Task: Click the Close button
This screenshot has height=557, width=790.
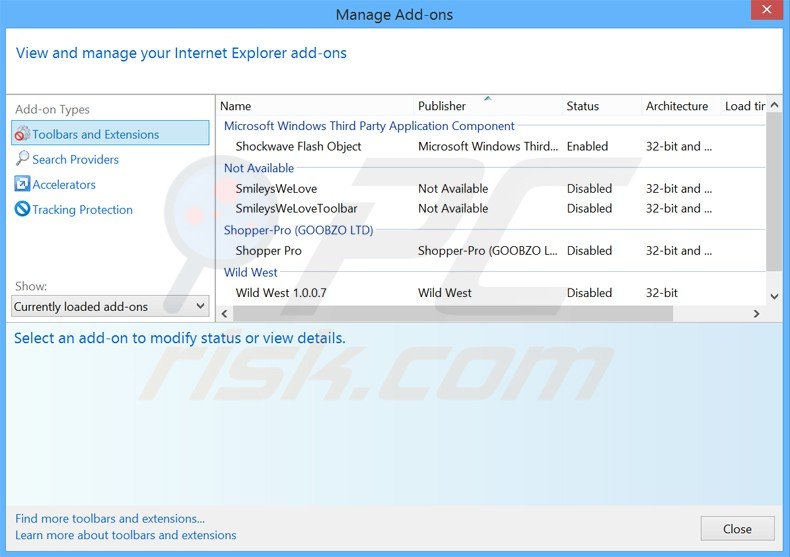Action: coord(738,529)
